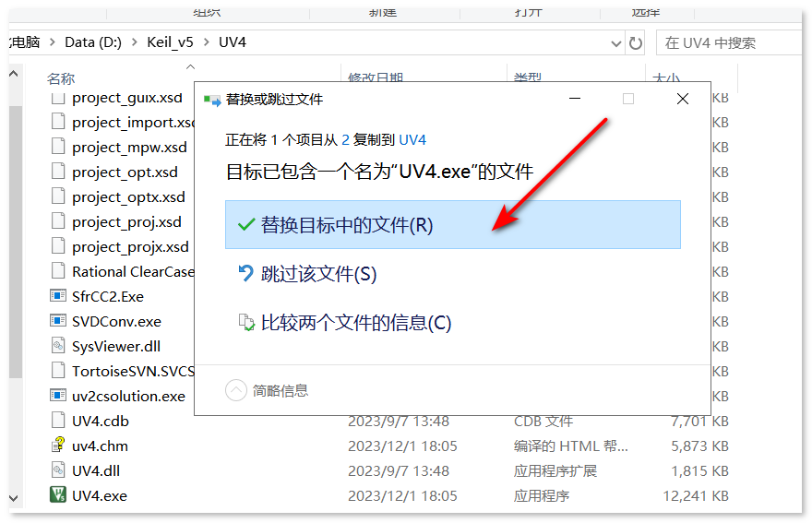The height and width of the screenshot is (523, 812).
Task: Expand chevron after Data (D:) breadcrumb
Action: click(x=135, y=42)
